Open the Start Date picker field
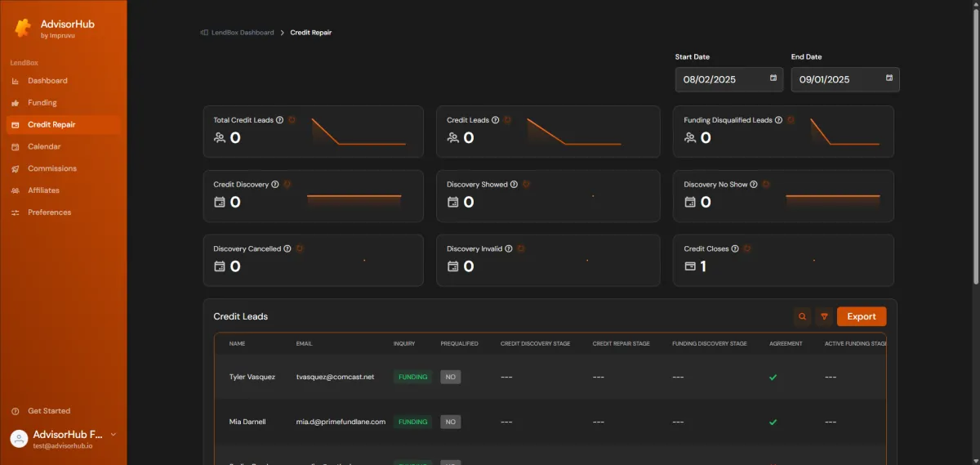The image size is (980, 465). [729, 79]
